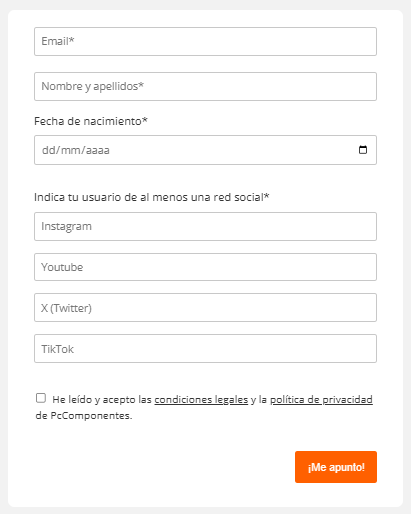This screenshot has width=411, height=514.
Task: Click the 'He leído y acepto las' label text
Action: [x=102, y=399]
